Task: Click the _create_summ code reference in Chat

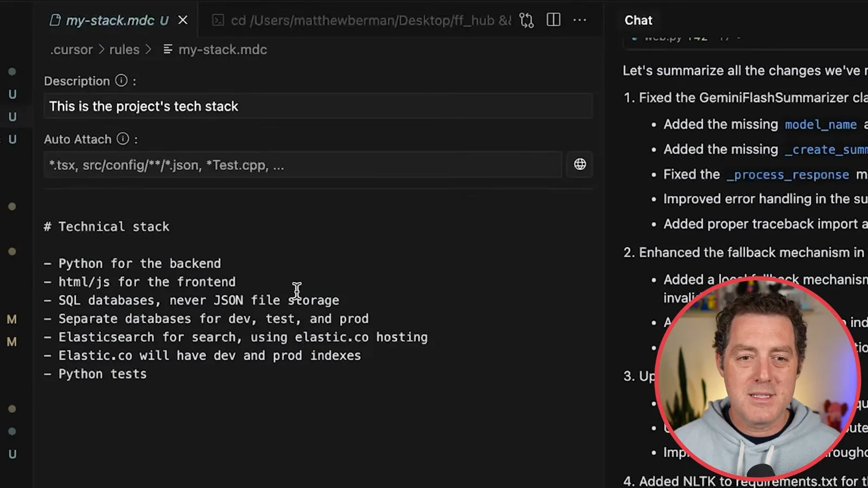Action: click(826, 150)
